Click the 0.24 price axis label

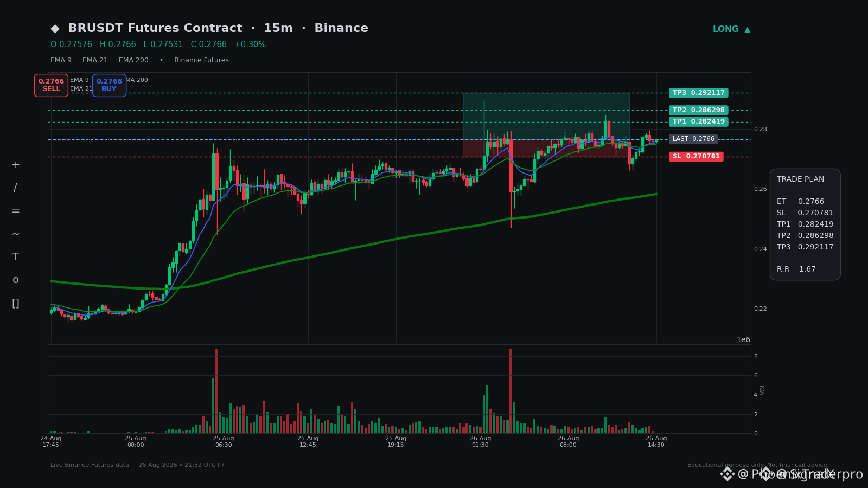[761, 249]
